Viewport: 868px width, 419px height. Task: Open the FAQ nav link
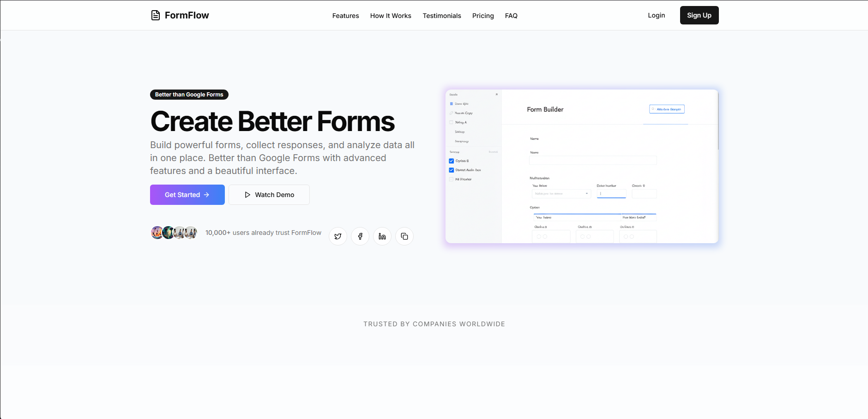[x=511, y=16]
